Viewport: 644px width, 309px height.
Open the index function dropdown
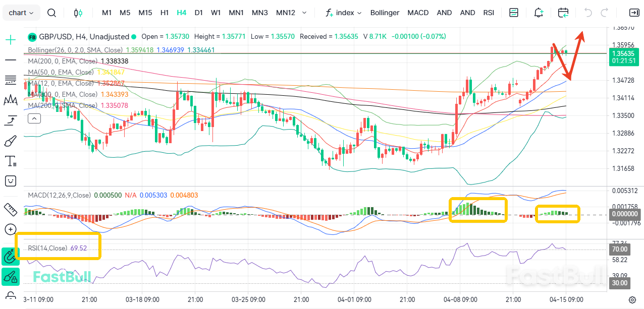pyautogui.click(x=343, y=12)
